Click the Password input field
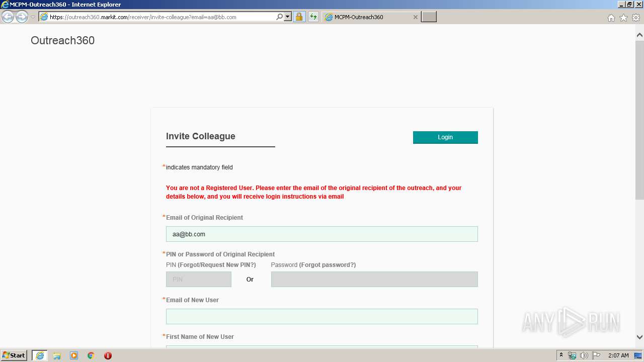Image resolution: width=644 pixels, height=362 pixels. point(374,280)
